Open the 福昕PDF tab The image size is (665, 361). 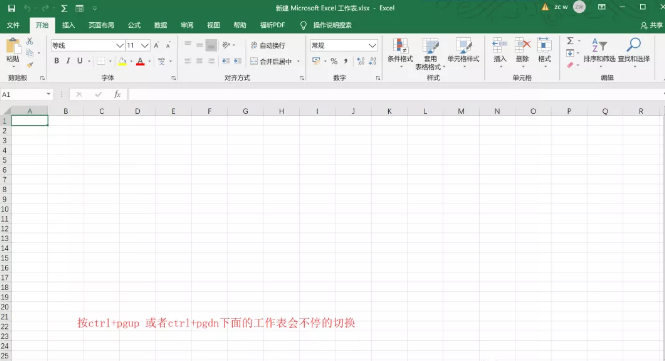coord(272,25)
